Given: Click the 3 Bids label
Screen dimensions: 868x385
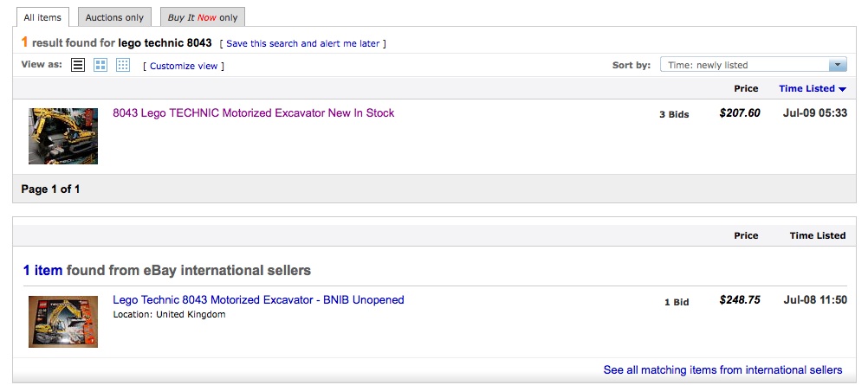Looking at the screenshot, I should 673,114.
